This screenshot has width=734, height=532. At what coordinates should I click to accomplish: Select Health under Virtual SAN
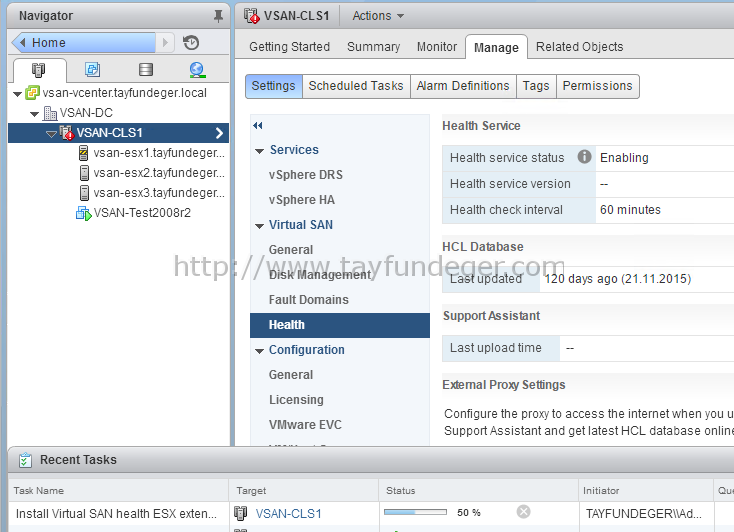[340, 325]
